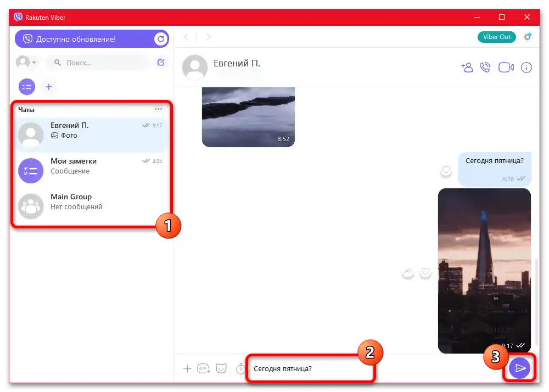Heart the "Сегодня пятница?" message
Image resolution: width=549 pixels, height=392 pixels.
[x=446, y=171]
